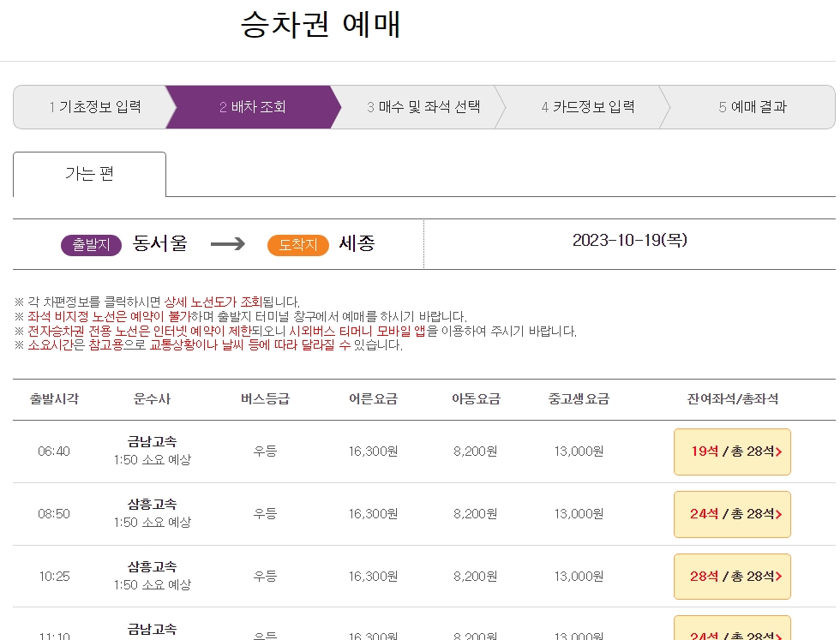Switch to the 가는 편 tab

88,174
